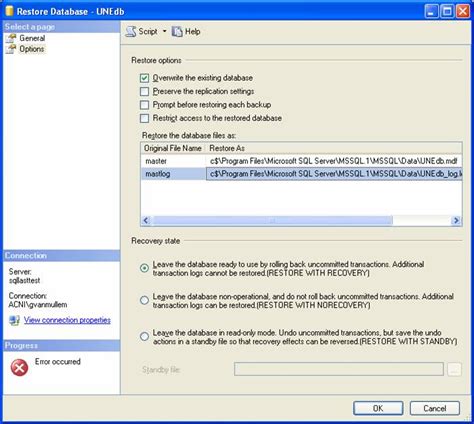Viewport: 474px width, 424px height.
Task: Click the Options page icon
Action: point(11,49)
